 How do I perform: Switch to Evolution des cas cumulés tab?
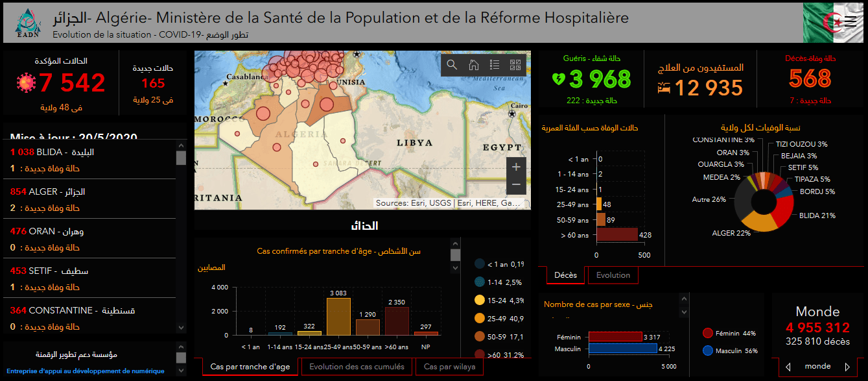point(357,367)
